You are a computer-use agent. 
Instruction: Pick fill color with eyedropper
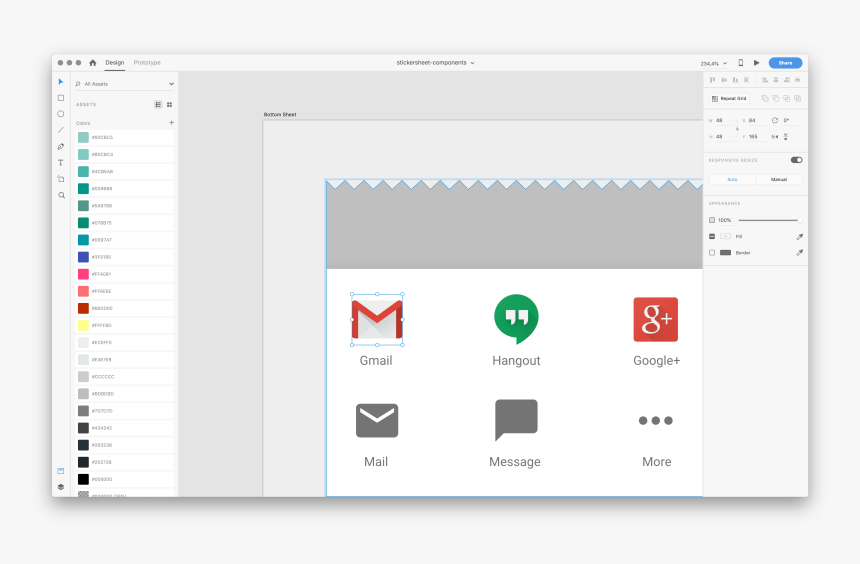point(800,236)
